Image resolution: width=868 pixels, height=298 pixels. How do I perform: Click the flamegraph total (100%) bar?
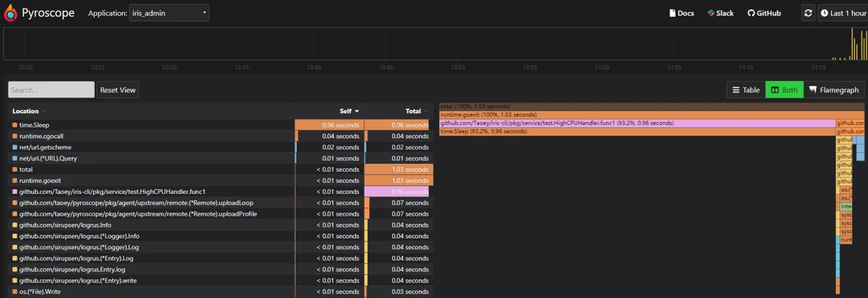tap(652, 107)
